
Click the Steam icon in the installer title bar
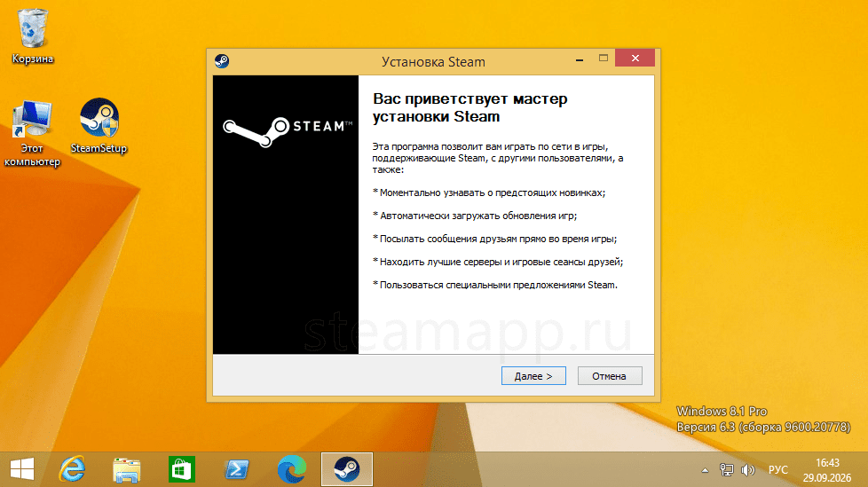222,61
